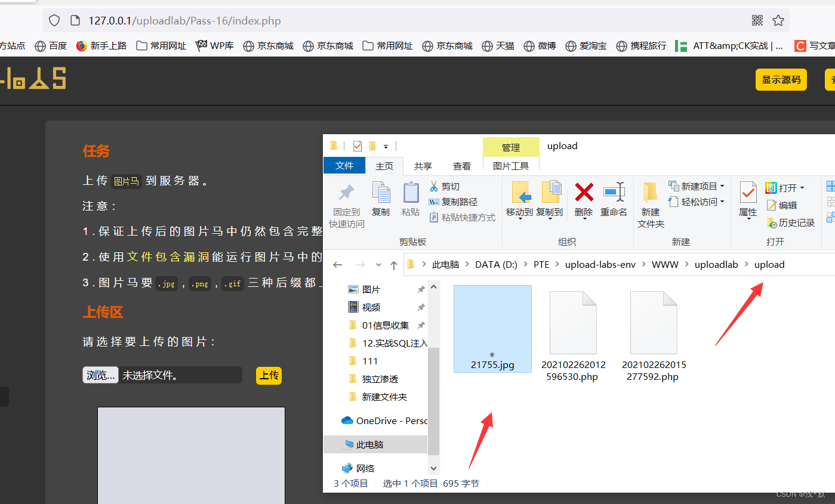This screenshot has width=835, height=504.
Task: Open the Quick Access Toolbar customize arrow
Action: point(386,146)
